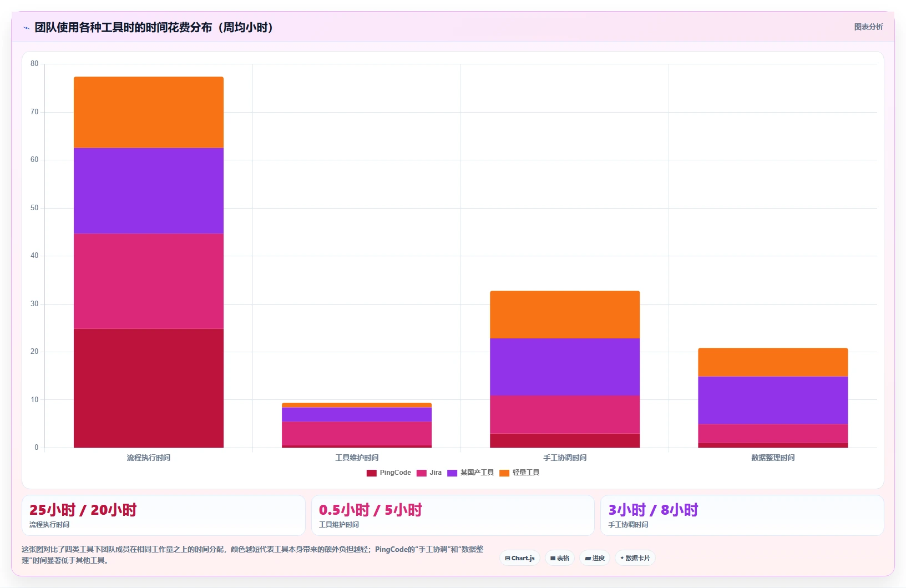Click purple segment of 工具维护时间 bar
This screenshot has width=906, height=588.
pos(357,415)
